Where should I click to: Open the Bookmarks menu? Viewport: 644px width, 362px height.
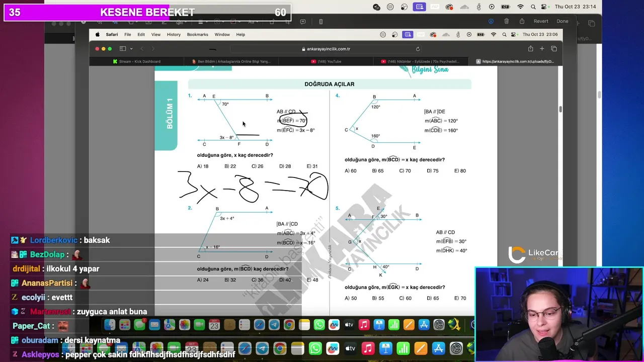[198, 35]
